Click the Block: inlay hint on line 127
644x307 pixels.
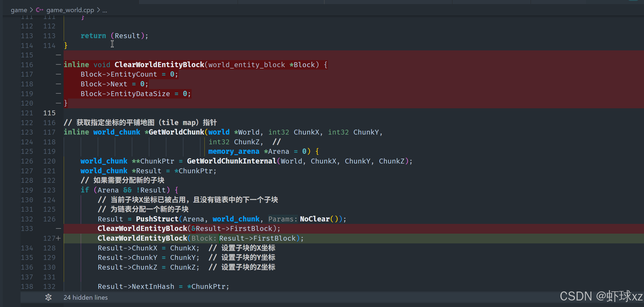point(204,238)
